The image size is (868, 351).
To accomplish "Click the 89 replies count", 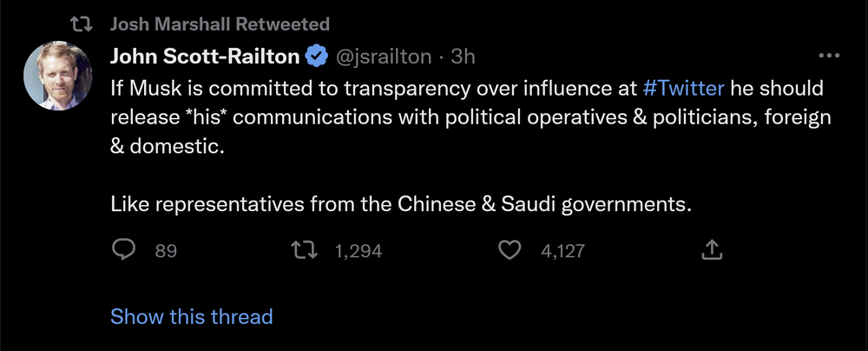I will pyautogui.click(x=166, y=252).
